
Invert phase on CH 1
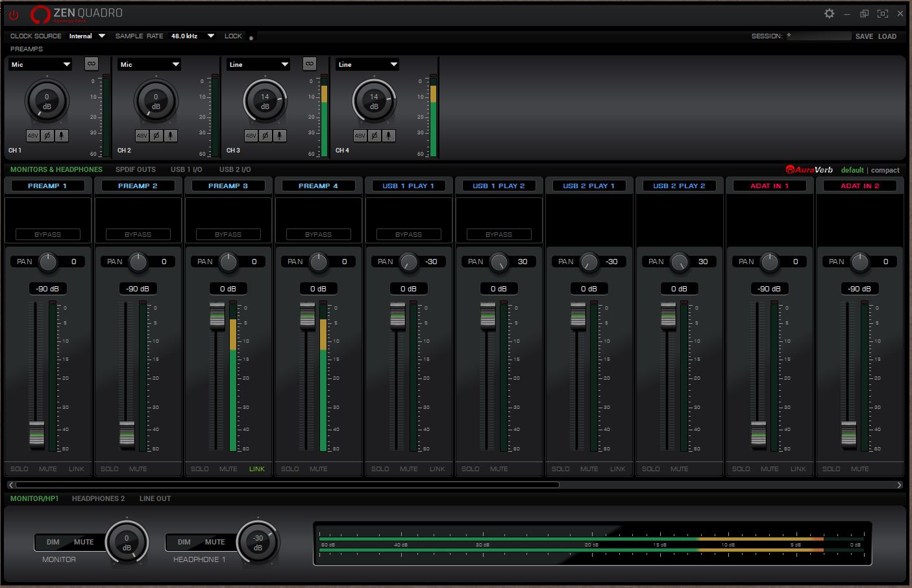coord(47,136)
